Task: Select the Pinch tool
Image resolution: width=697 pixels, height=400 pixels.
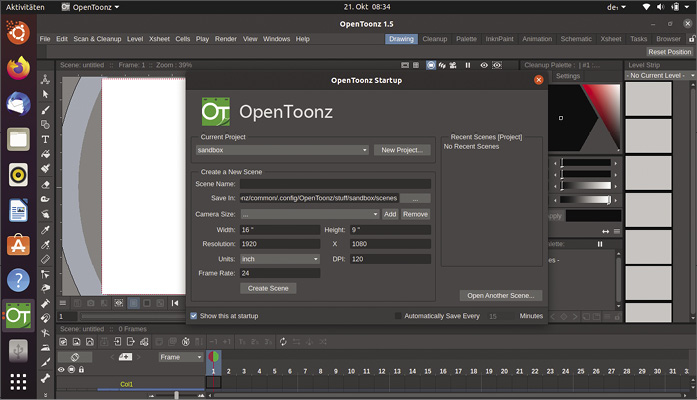Action: tap(45, 288)
